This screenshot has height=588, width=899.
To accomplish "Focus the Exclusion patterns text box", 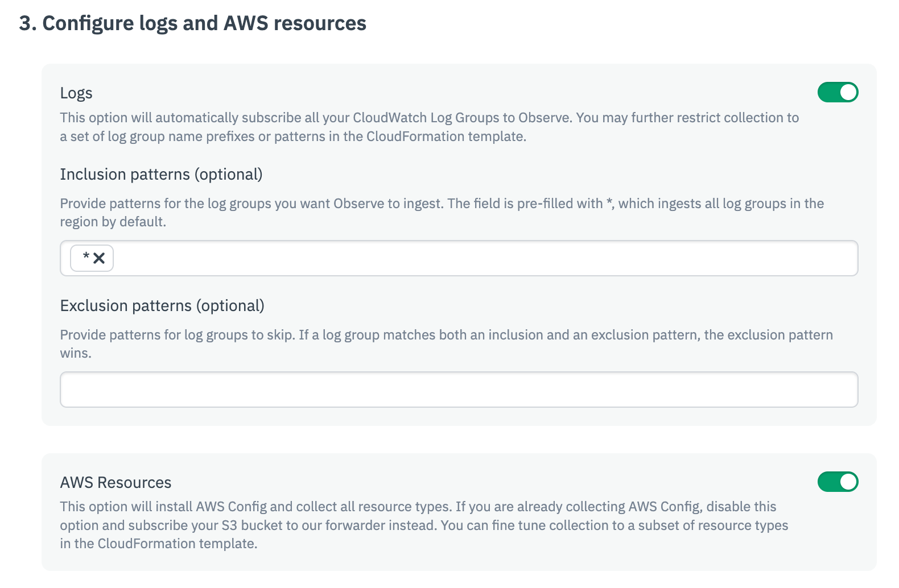I will point(459,390).
